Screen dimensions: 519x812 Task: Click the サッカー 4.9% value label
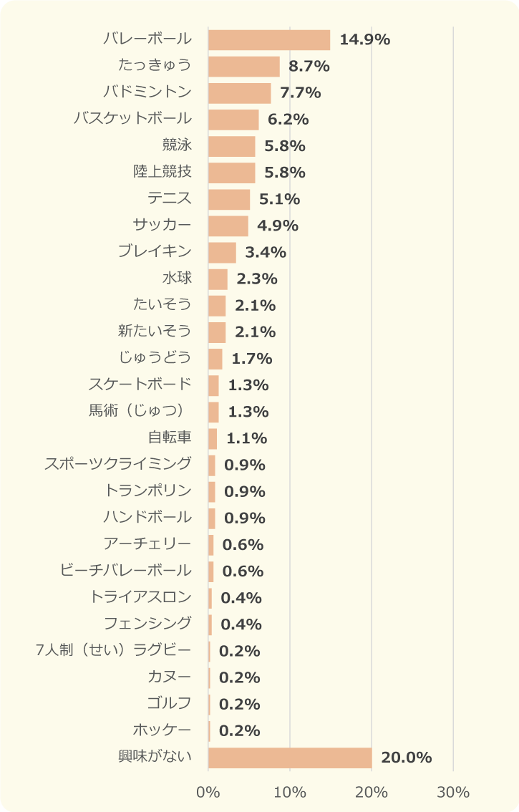278,226
